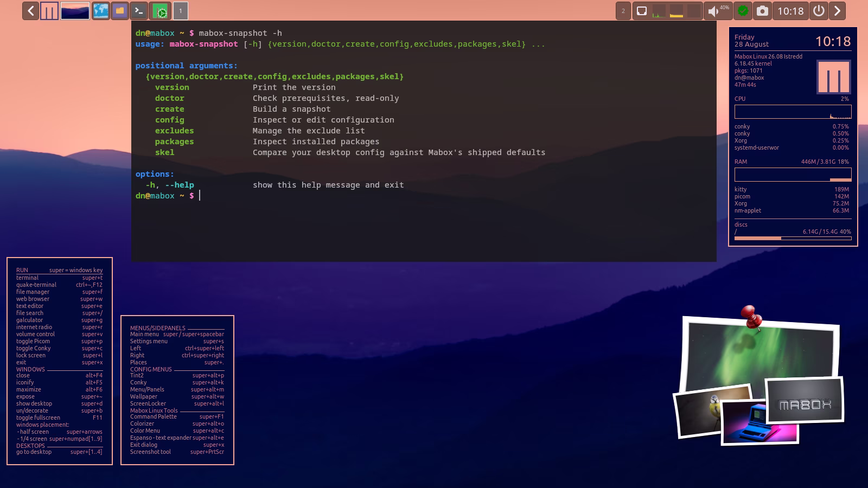
Task: Click the 'ScreenLocker' config menu row
Action: coord(177,403)
